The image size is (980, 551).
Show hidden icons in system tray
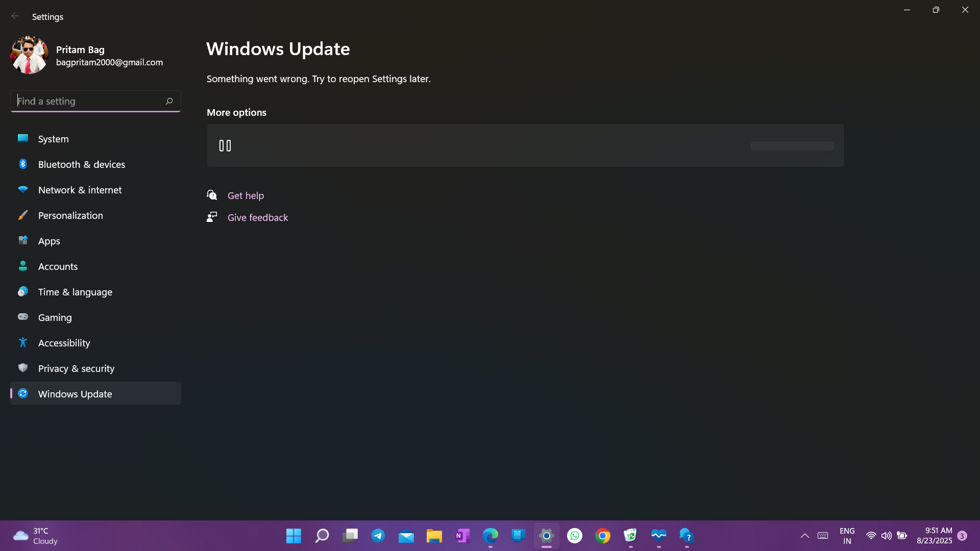804,536
